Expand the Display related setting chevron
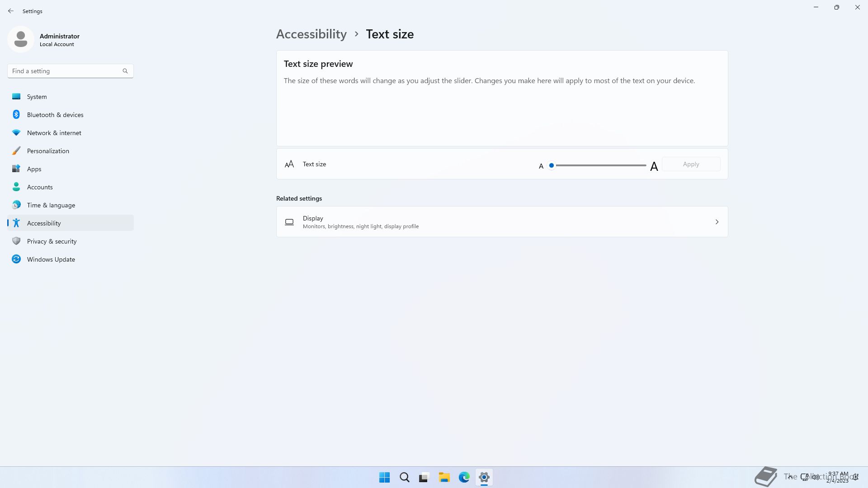Viewport: 868px width, 488px height. [717, 222]
